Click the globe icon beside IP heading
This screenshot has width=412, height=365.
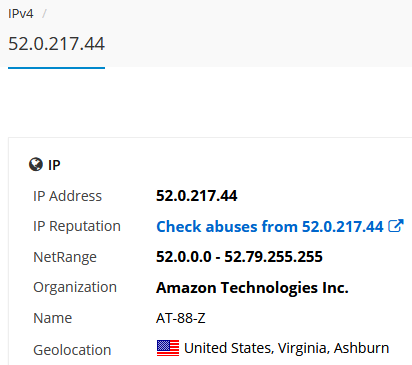click(36, 164)
